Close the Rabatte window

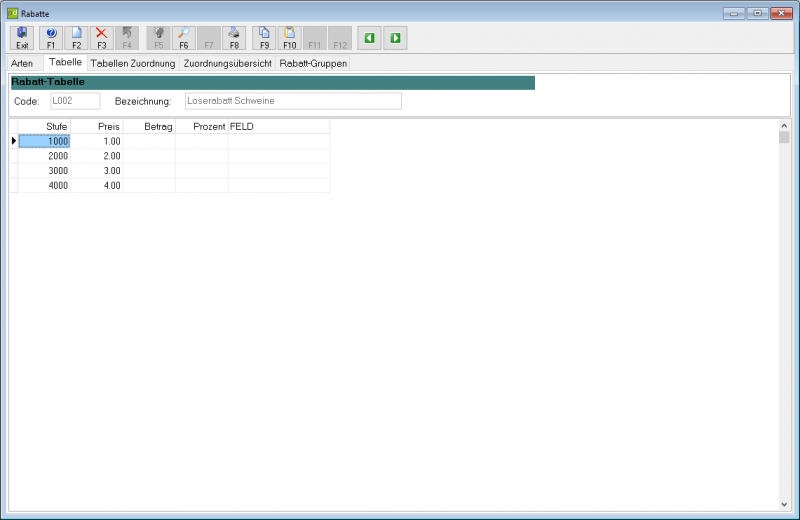pos(781,13)
